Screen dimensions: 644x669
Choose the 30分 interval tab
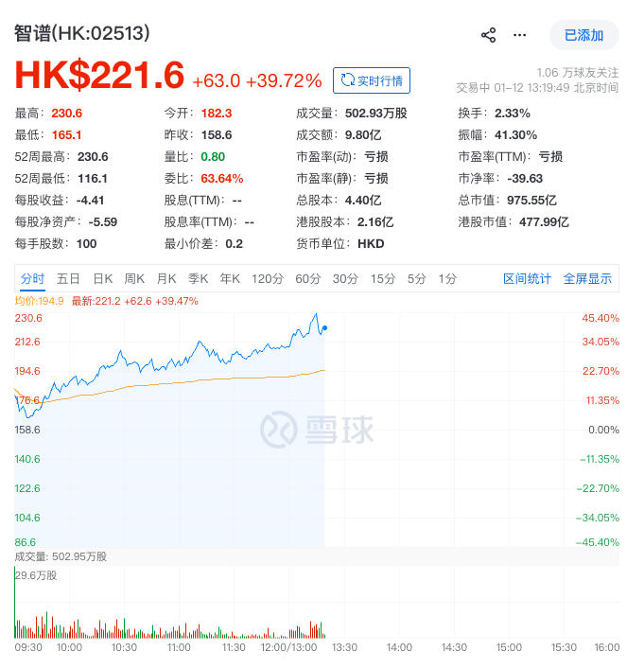pyautogui.click(x=345, y=278)
